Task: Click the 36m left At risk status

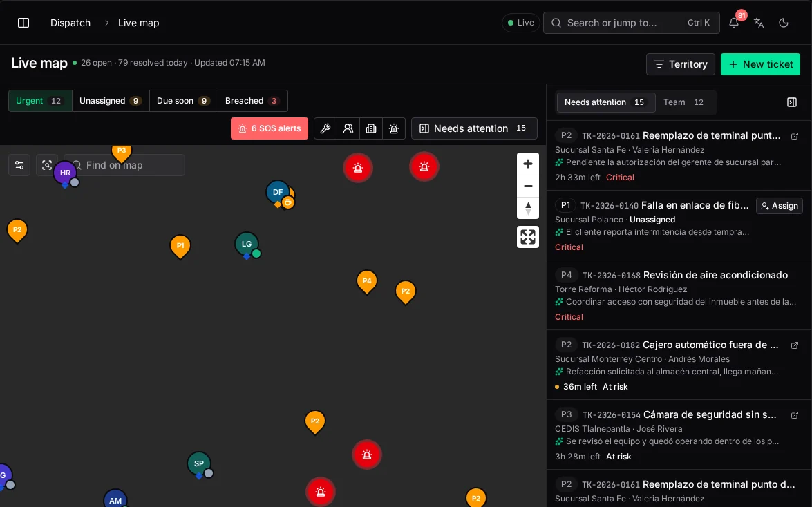Action: click(592, 387)
